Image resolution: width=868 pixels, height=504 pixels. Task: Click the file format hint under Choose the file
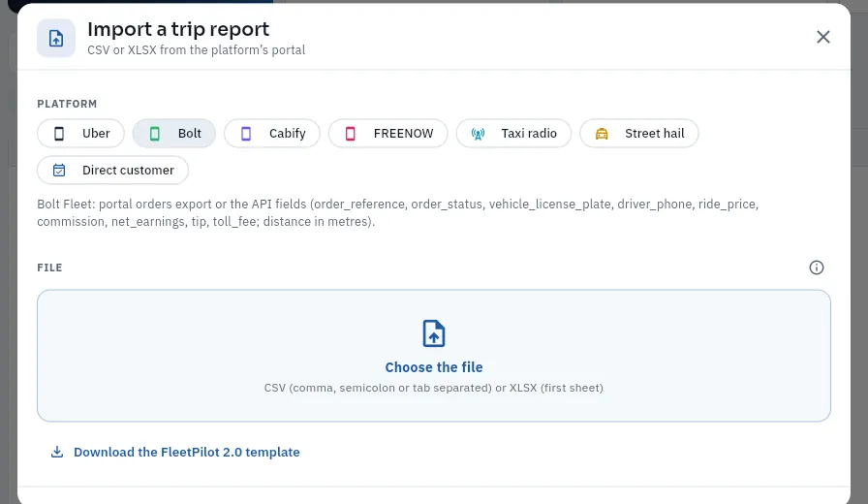(434, 388)
